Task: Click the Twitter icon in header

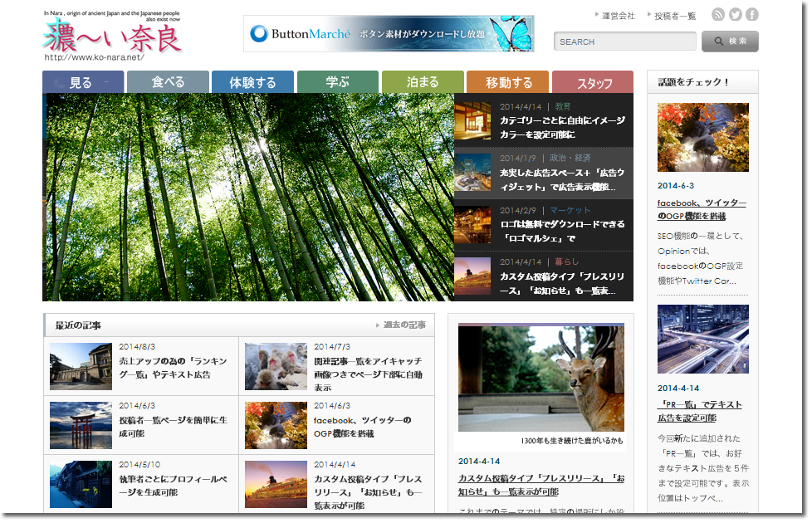Action: (736, 15)
